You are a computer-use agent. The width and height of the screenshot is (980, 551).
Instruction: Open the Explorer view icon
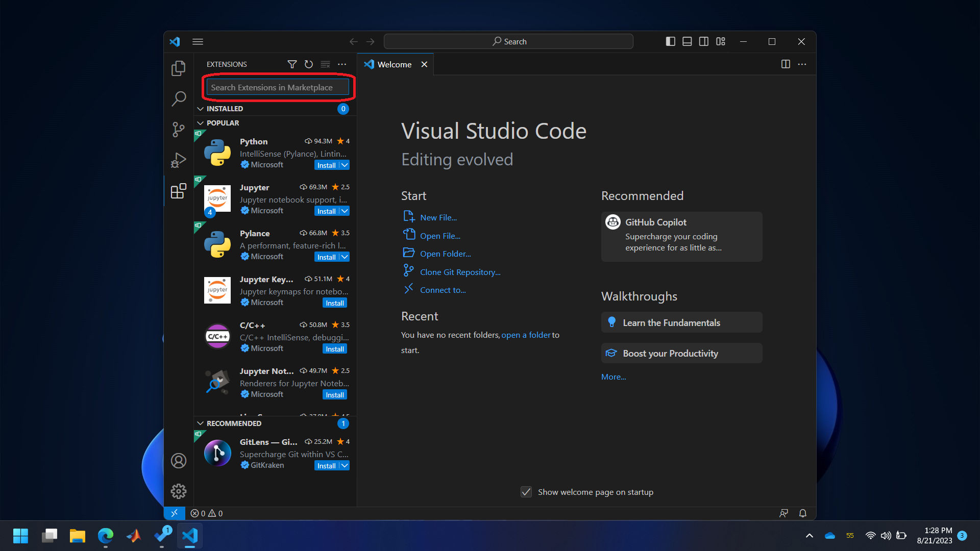(178, 68)
